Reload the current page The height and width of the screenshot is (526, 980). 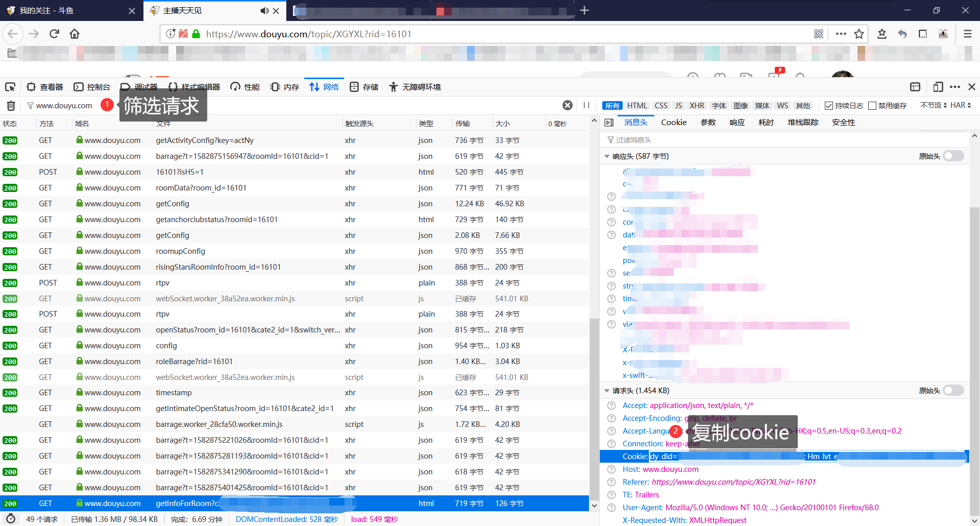54,34
